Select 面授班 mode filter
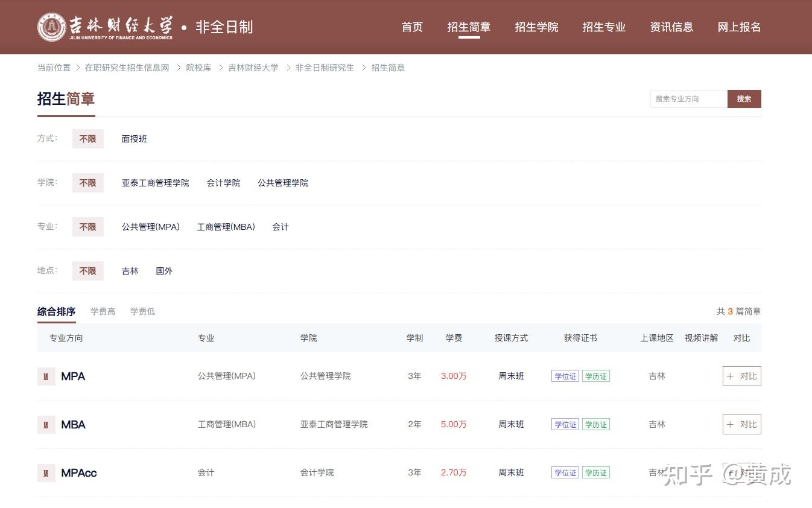Screen dimensions: 812x508 click(x=135, y=139)
